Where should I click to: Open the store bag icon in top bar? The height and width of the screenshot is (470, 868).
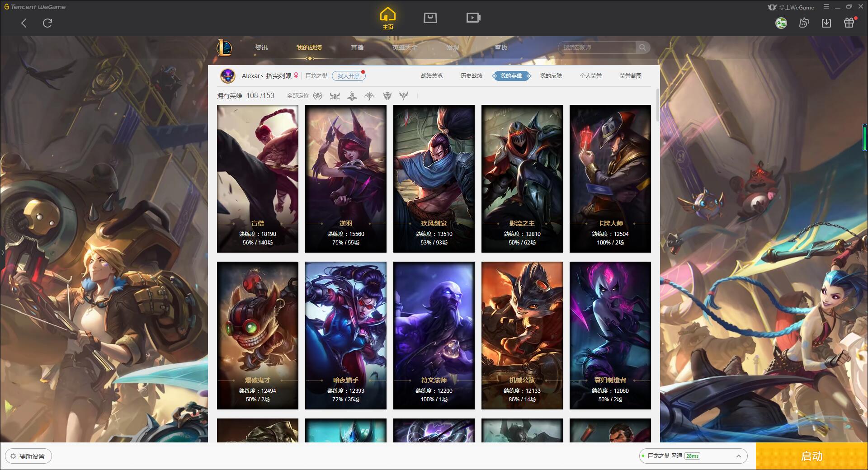[x=430, y=18]
